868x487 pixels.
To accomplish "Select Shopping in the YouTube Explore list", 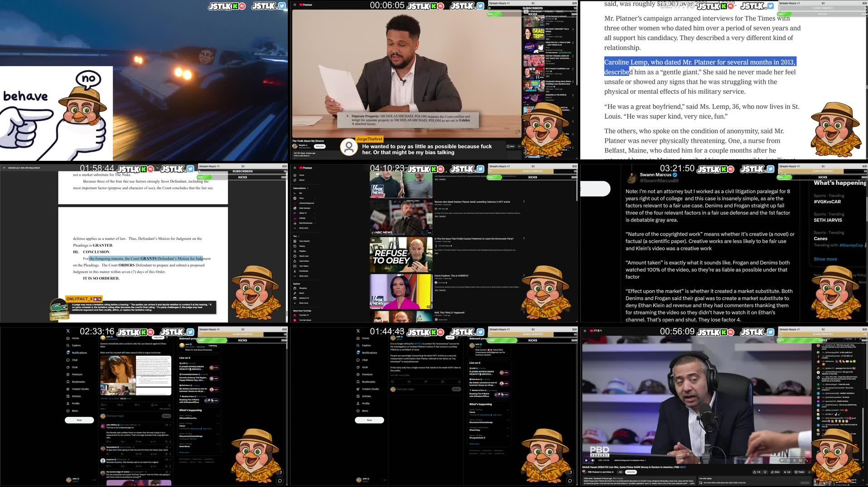I will click(x=300, y=288).
